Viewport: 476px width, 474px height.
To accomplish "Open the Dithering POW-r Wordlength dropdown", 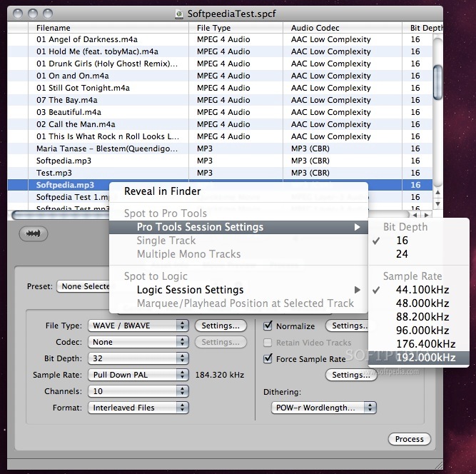I will 323,408.
